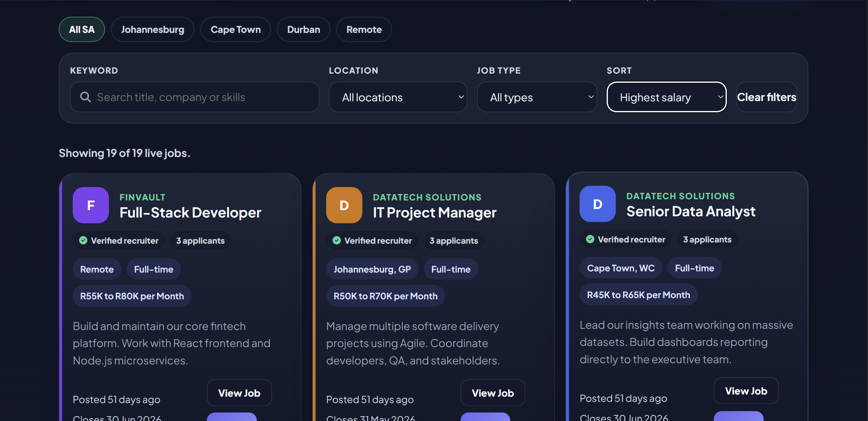This screenshot has width=868, height=421.
Task: Open the All types job type dropdown
Action: coord(537,97)
